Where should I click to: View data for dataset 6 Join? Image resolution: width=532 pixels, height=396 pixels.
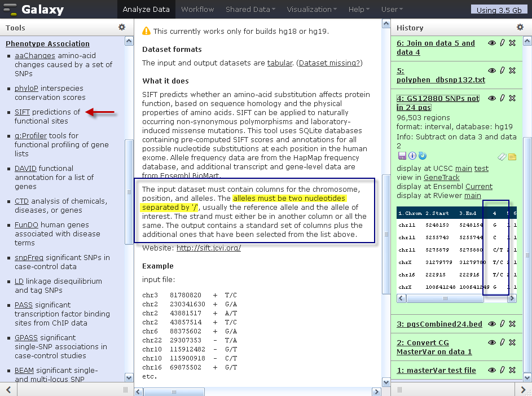pyautogui.click(x=491, y=43)
